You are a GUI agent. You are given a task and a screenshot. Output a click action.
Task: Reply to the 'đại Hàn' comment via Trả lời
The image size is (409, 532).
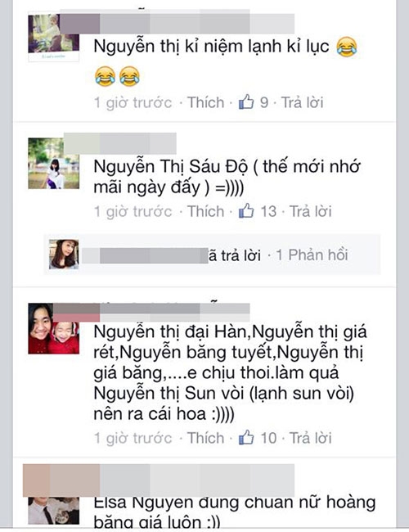click(x=310, y=438)
